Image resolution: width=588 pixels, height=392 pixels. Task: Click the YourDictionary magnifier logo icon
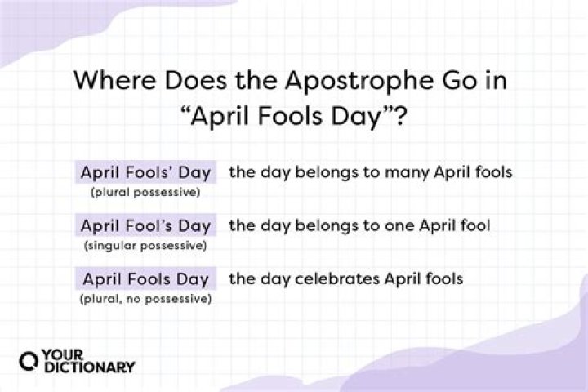pos(29,360)
